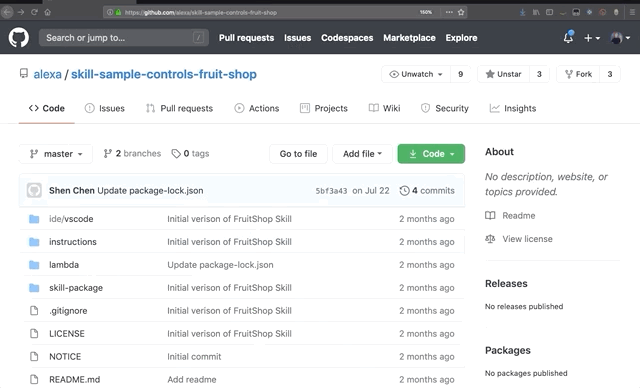The image size is (640, 388).
Task: Switch to the Insights tab
Action: (513, 109)
